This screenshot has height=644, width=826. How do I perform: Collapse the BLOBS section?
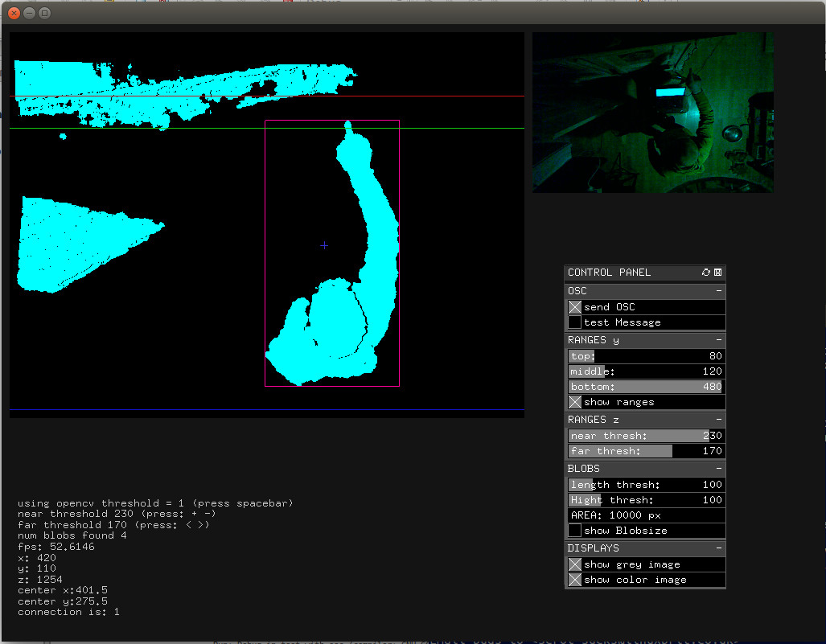[719, 468]
